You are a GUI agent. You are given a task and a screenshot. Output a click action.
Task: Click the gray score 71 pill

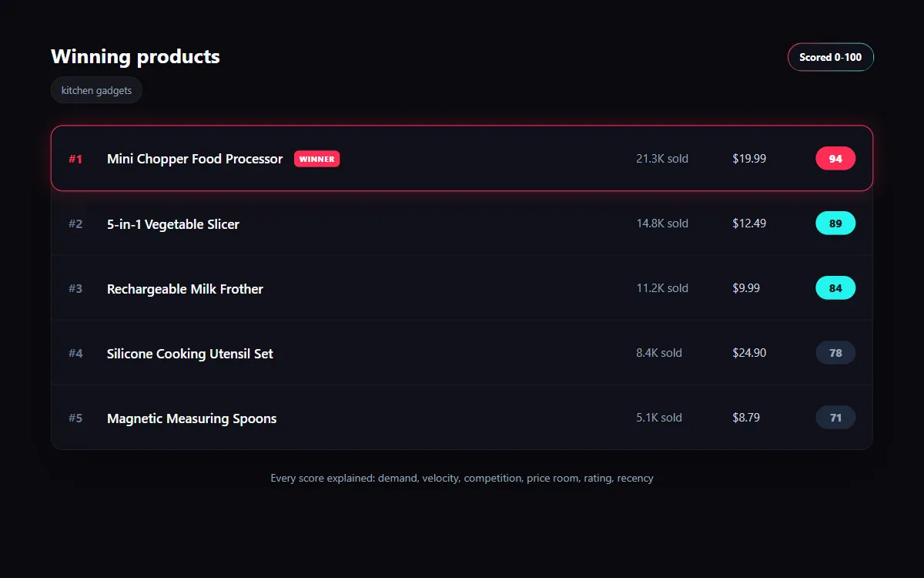tap(835, 418)
